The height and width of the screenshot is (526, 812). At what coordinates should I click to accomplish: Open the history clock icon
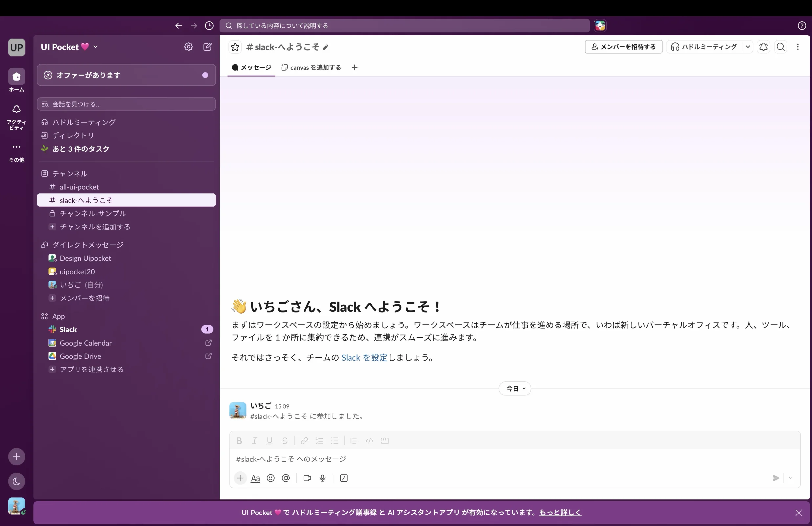click(x=209, y=26)
